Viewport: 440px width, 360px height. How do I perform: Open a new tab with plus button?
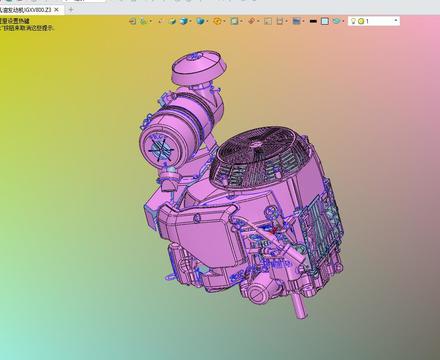[x=71, y=10]
